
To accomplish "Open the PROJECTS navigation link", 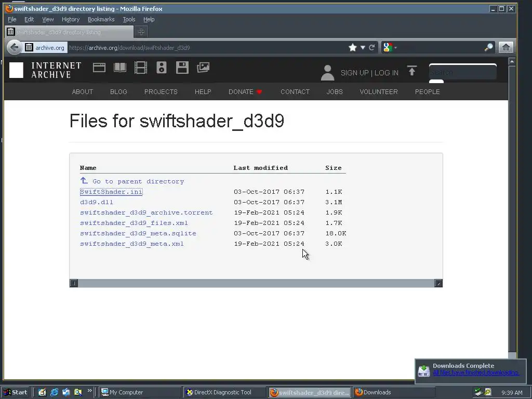I will [x=161, y=92].
